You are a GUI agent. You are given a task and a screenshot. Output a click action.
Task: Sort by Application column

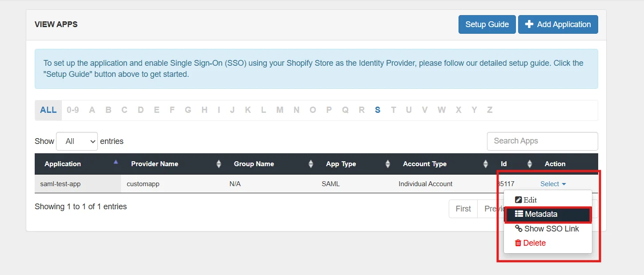pyautogui.click(x=78, y=164)
